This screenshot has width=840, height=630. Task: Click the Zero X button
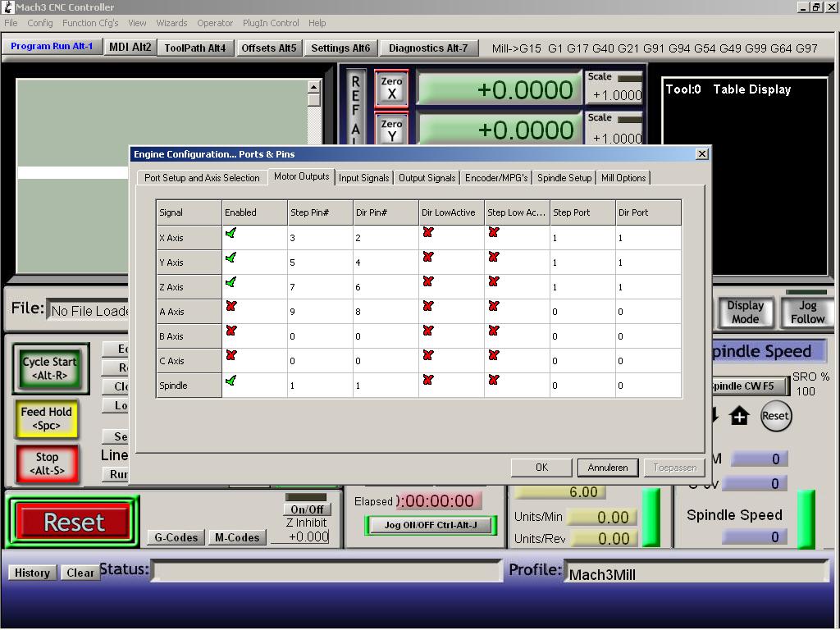[x=391, y=88]
